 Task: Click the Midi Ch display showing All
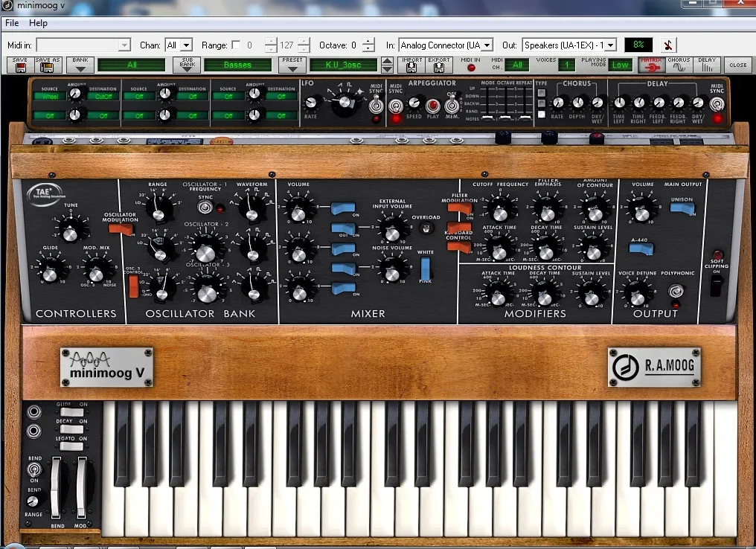coord(517,65)
